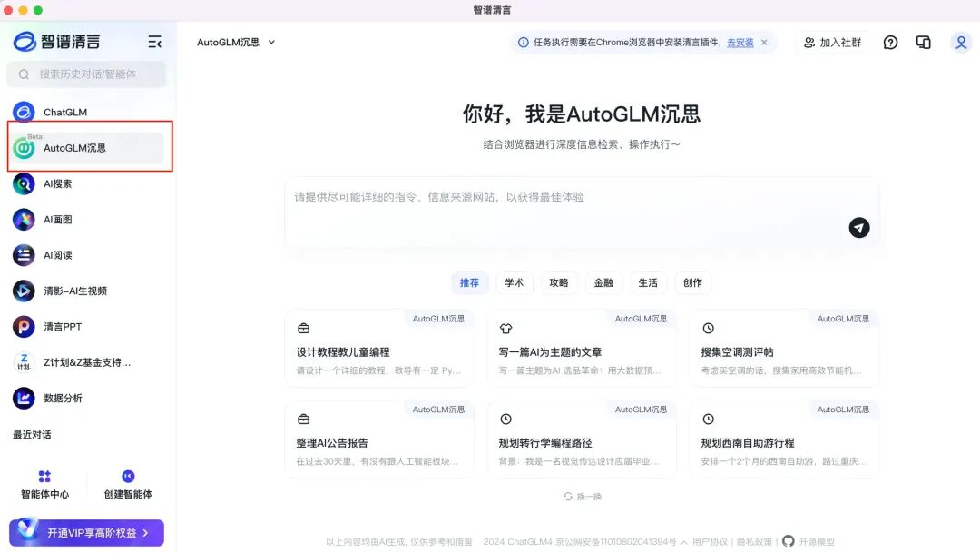This screenshot has width=980, height=553.
Task: Select the 学术 tab
Action: pos(514,282)
